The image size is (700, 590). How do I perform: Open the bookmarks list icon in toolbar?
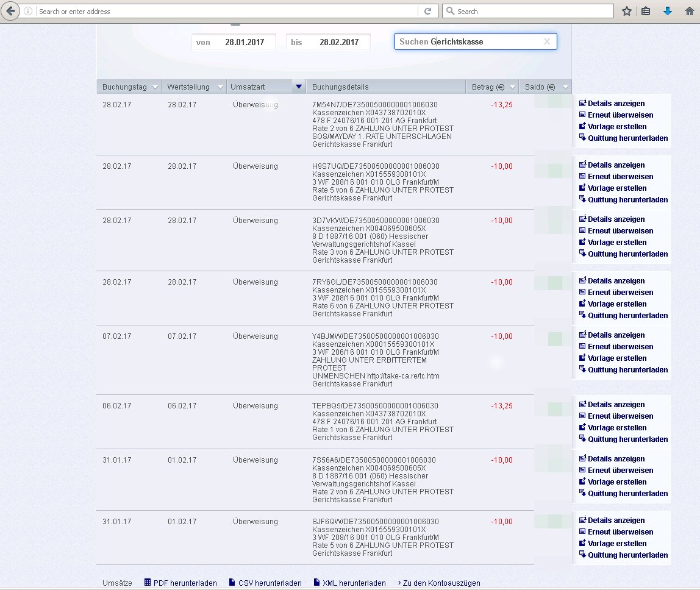(646, 11)
